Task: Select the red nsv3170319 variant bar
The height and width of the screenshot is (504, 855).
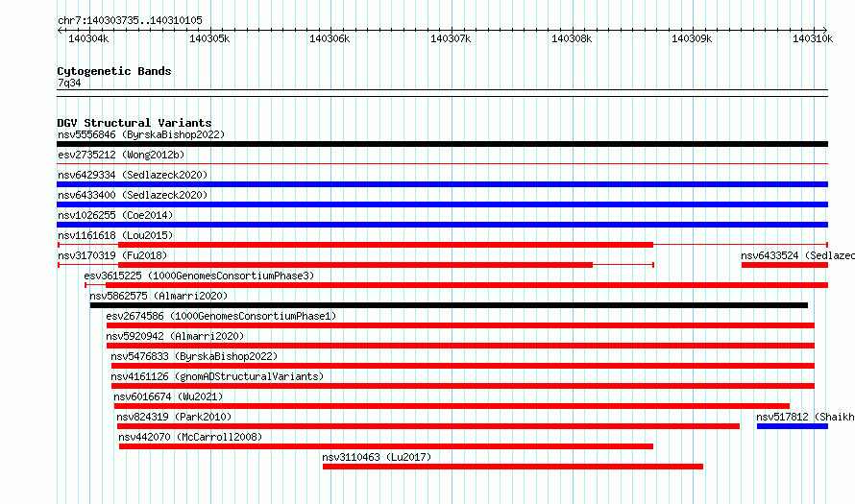Action: 355,265
